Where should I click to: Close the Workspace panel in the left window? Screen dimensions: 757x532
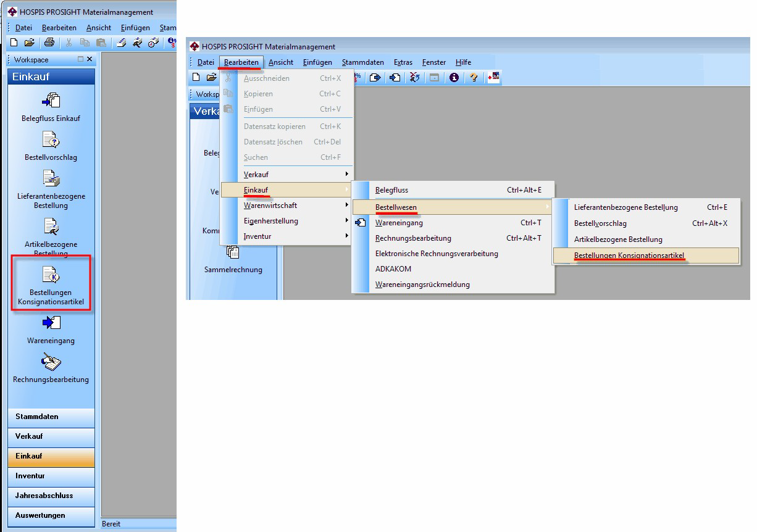pos(90,59)
